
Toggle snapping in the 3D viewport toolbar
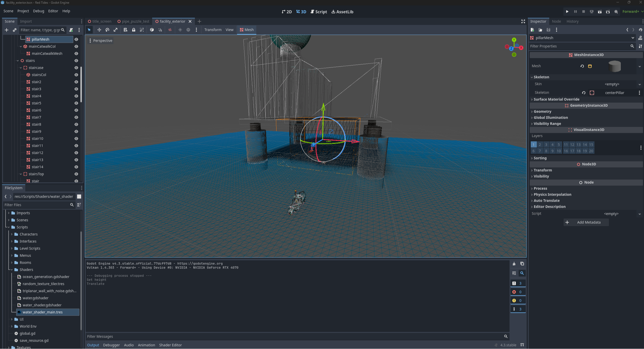[160, 30]
